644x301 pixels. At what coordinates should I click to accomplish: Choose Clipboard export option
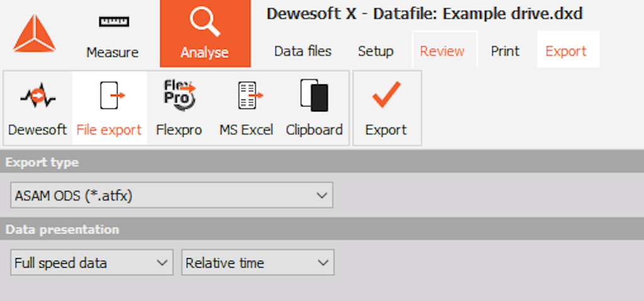tap(314, 108)
